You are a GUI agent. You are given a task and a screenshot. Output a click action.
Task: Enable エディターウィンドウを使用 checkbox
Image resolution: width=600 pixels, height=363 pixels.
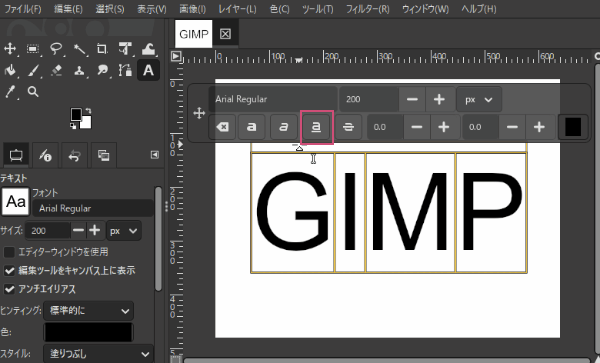[x=9, y=252]
